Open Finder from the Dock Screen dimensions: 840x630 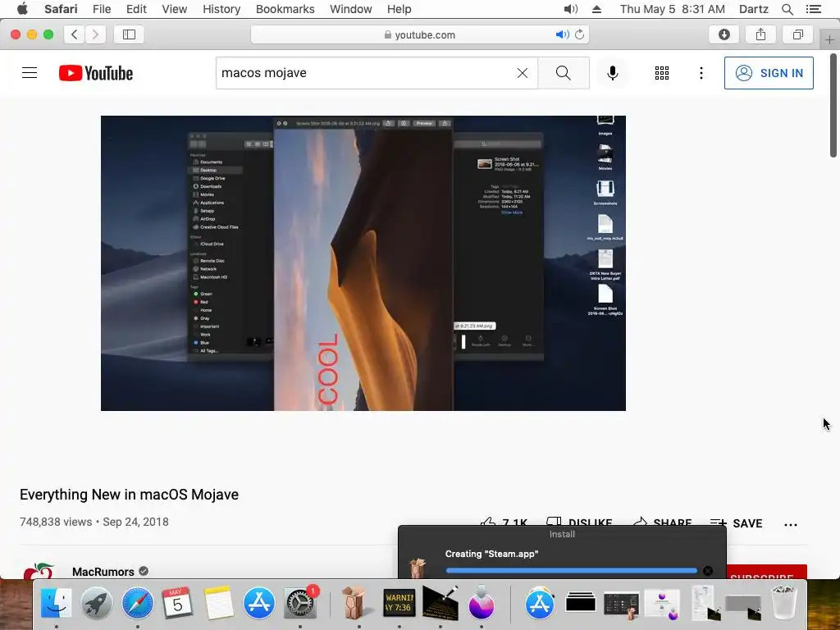point(57,604)
